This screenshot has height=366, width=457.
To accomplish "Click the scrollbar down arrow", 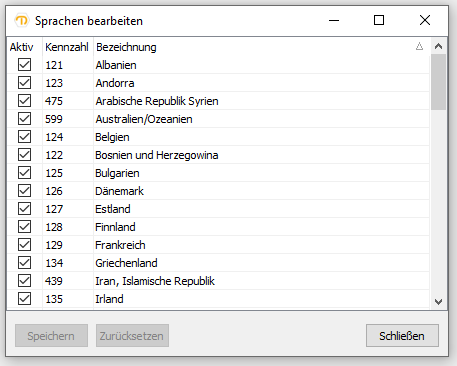I will [x=438, y=302].
